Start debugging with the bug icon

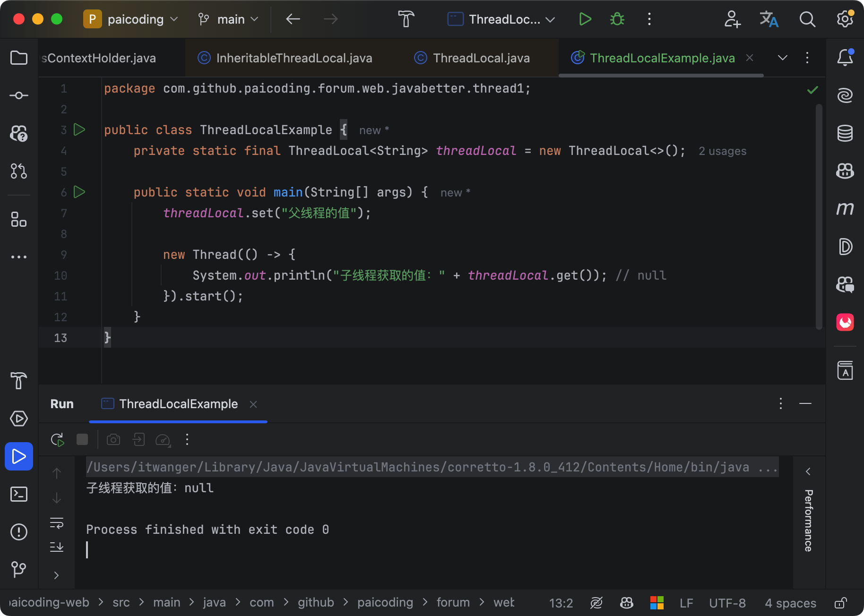tap(617, 19)
